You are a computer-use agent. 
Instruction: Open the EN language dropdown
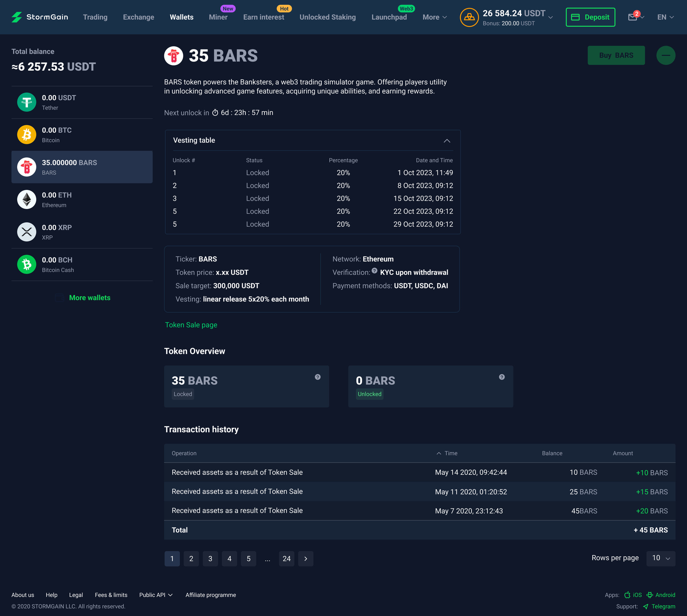665,17
